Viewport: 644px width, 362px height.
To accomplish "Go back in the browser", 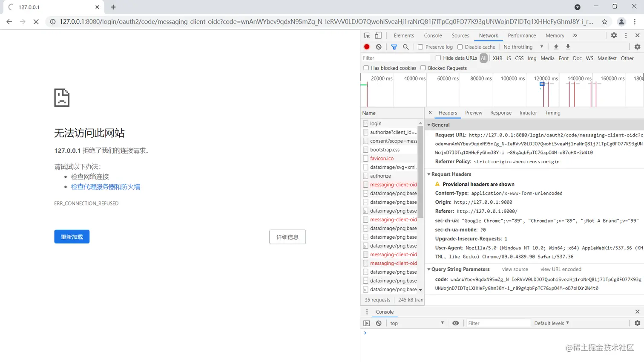I will (x=9, y=22).
